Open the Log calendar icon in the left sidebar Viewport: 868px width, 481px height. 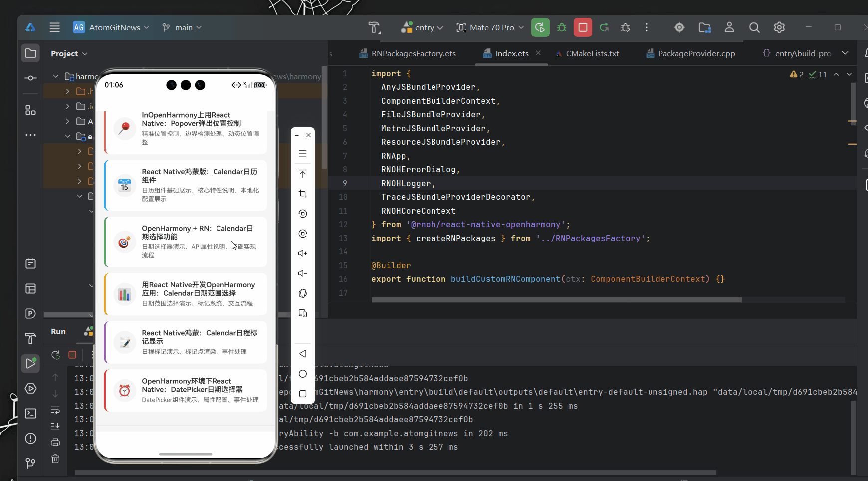point(30,263)
